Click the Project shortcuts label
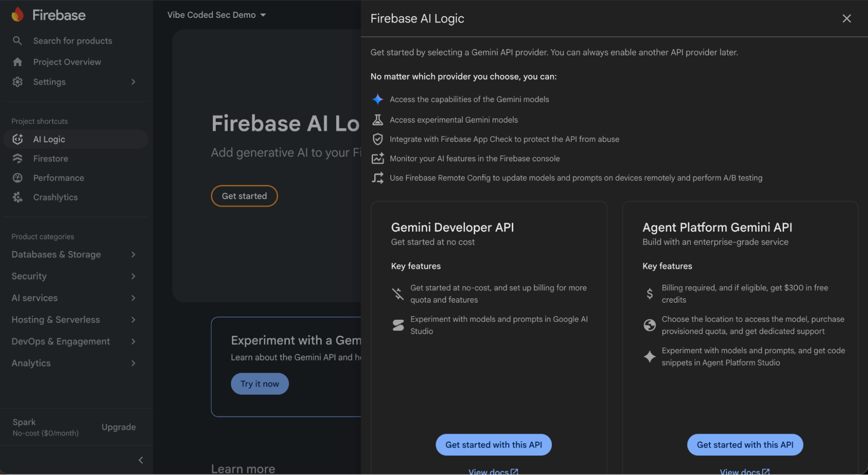The height and width of the screenshot is (475, 868). 40,121
